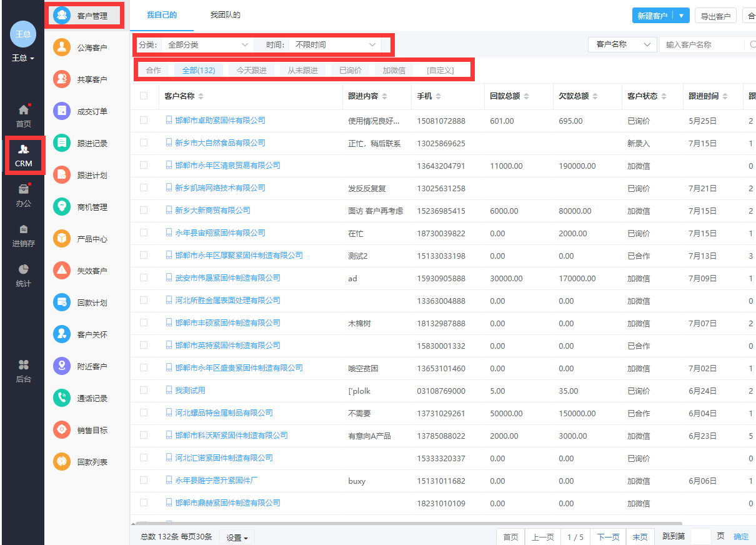Switch to 我团队的 tab
Screen dimensions: 756x545
(x=226, y=15)
